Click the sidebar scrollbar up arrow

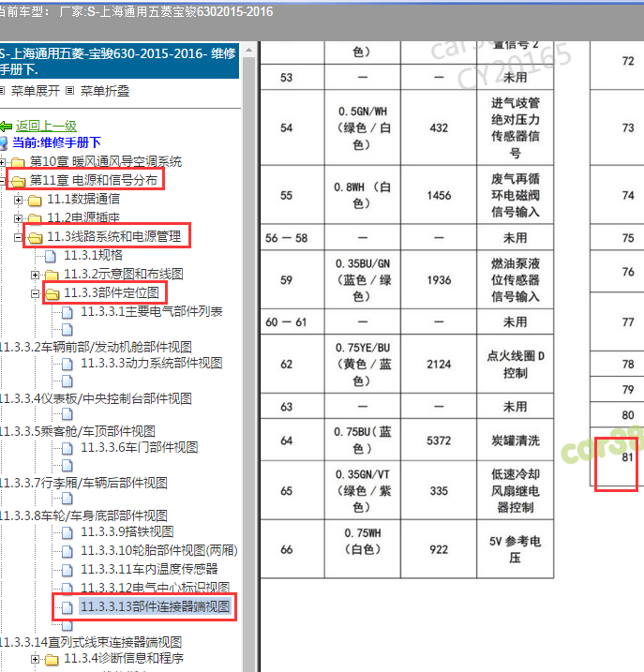(248, 51)
